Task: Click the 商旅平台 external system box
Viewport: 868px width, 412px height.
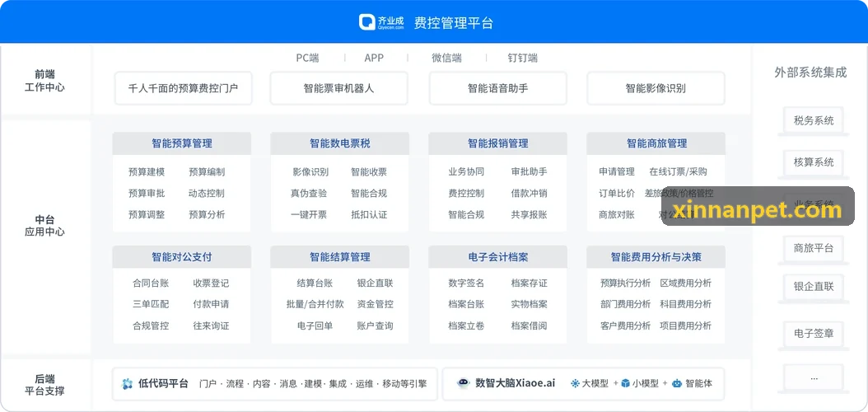Action: point(813,248)
